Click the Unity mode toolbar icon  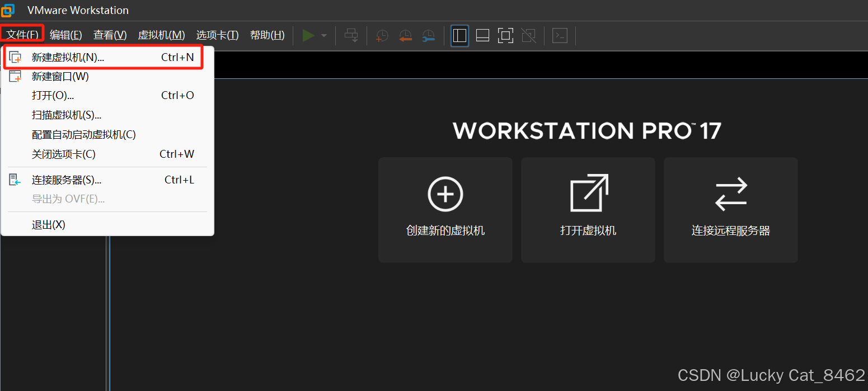click(x=528, y=36)
